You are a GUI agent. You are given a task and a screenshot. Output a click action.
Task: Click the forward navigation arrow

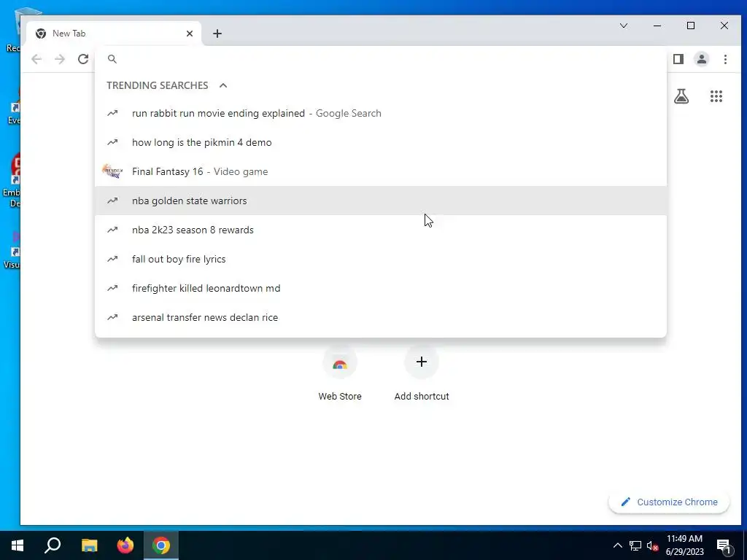(x=60, y=59)
